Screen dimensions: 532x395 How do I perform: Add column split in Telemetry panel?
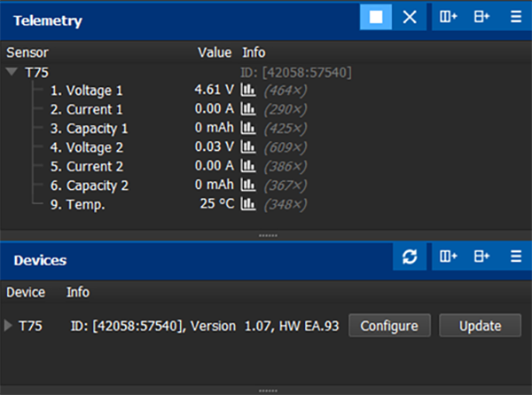449,18
